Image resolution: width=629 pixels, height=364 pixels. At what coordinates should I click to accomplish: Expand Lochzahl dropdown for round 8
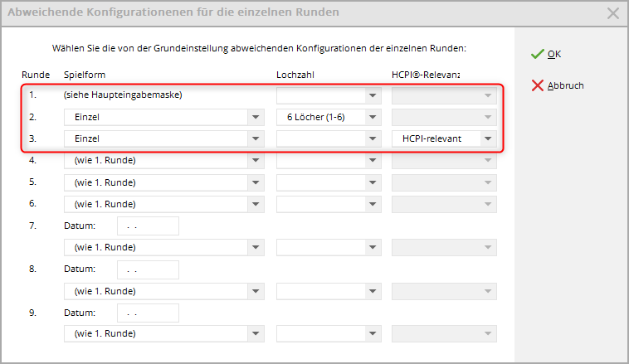tap(373, 291)
